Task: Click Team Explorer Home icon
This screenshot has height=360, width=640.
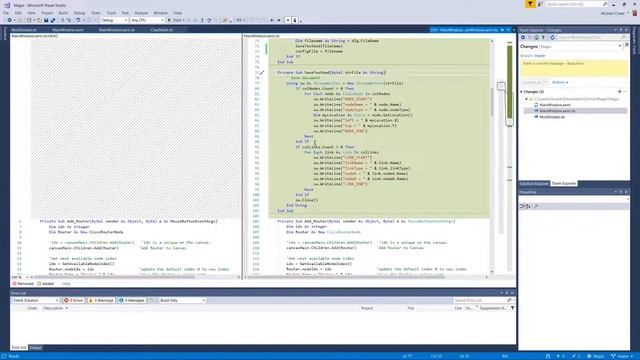Action: point(536,37)
